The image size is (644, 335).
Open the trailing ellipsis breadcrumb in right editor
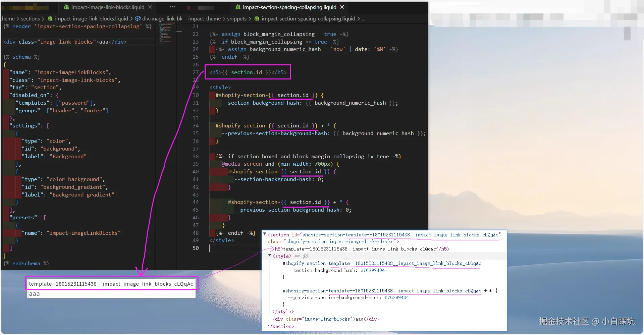[364, 19]
